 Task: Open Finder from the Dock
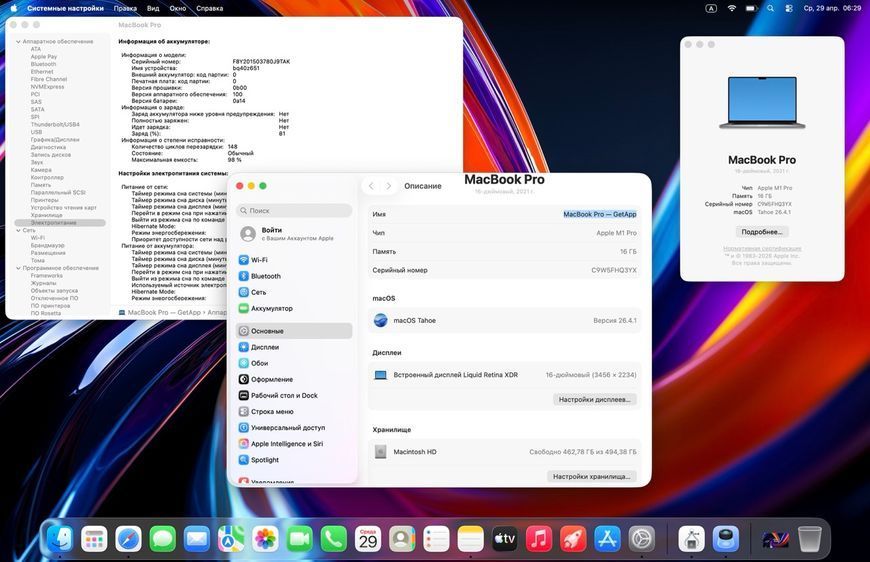tap(59, 538)
